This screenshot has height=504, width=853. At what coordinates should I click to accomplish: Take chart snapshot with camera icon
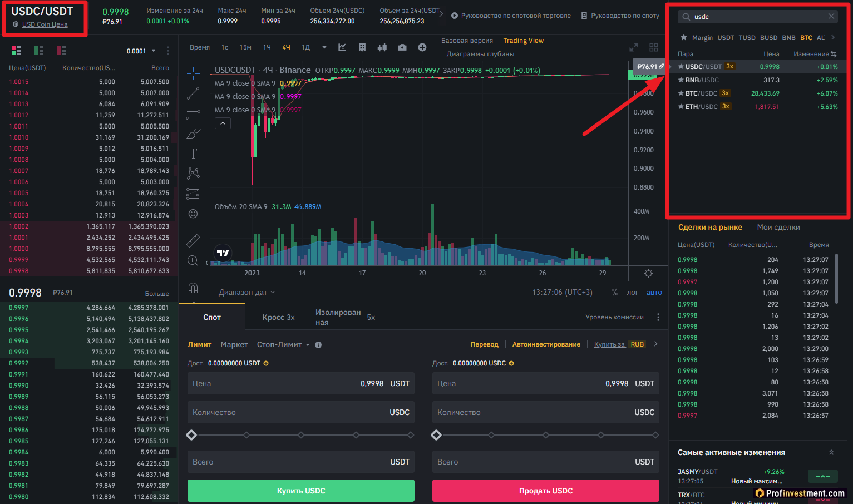402,47
